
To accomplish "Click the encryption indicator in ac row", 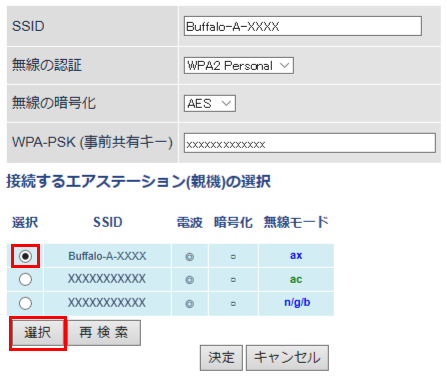I will click(233, 280).
